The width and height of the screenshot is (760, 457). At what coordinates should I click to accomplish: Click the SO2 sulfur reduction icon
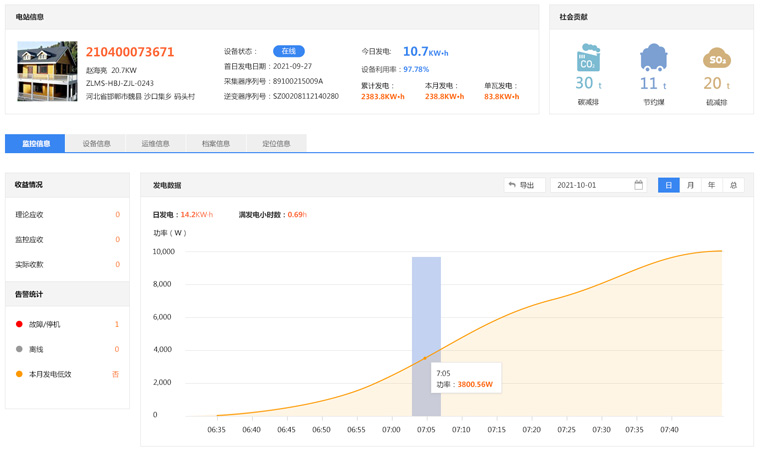(716, 58)
